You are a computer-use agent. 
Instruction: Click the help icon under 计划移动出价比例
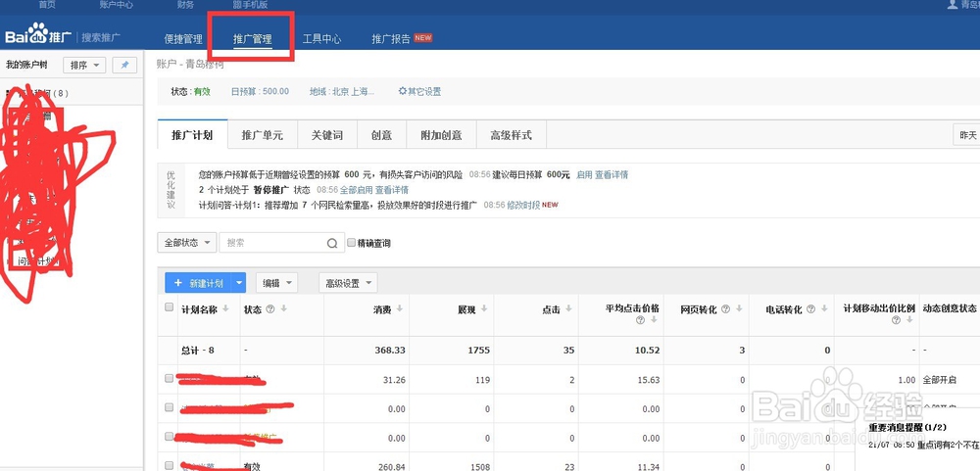click(896, 320)
